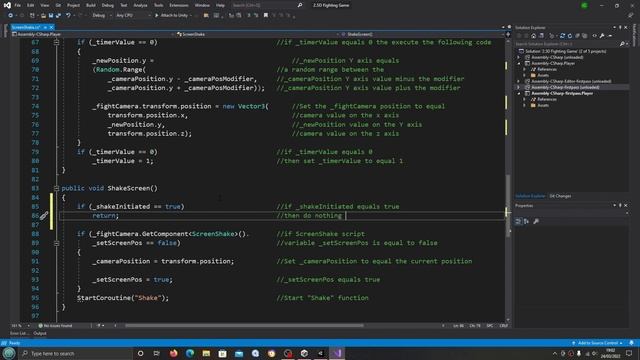The width and height of the screenshot is (640, 360).
Task: Click the editor horizontal scrollbar
Action: click(x=244, y=326)
